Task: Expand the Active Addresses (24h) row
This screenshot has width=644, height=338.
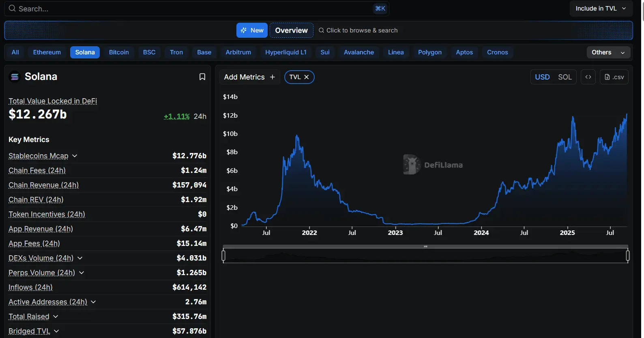Action: 93,302
